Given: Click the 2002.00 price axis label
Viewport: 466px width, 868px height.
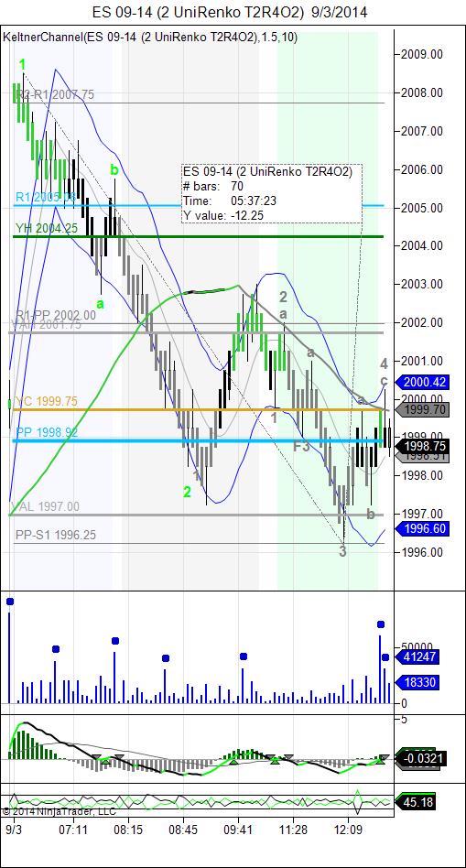Looking at the screenshot, I should point(420,322).
